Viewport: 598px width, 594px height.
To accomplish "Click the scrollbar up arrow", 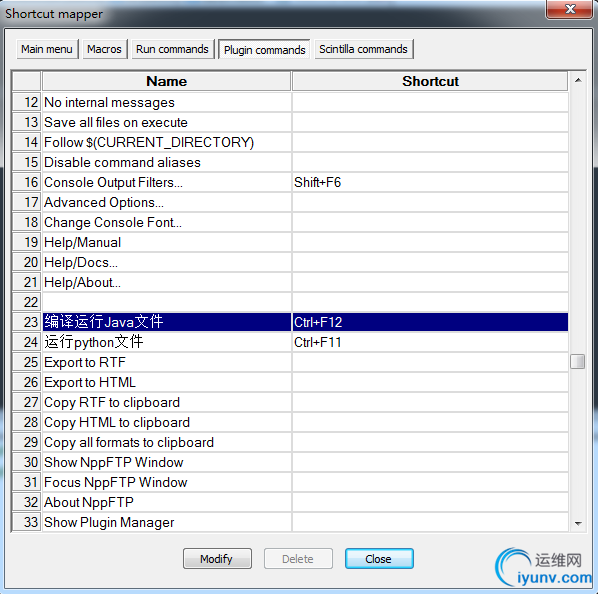I will point(578,80).
